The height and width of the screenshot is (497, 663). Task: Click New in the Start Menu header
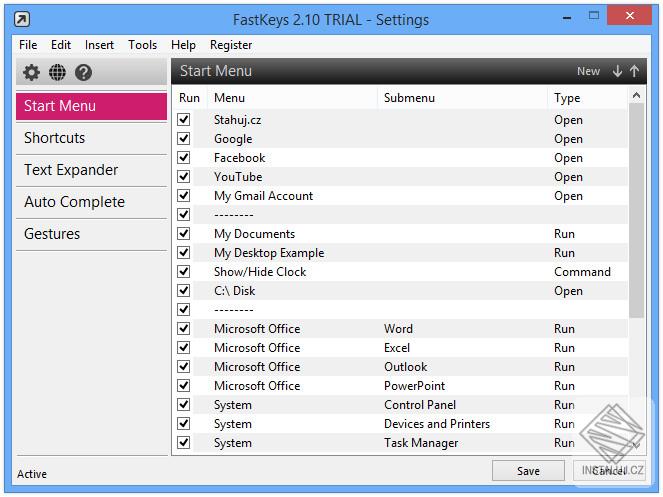(589, 71)
